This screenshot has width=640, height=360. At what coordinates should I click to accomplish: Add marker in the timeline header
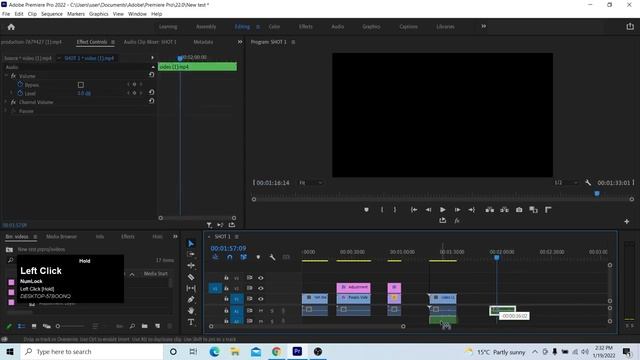pos(258,257)
